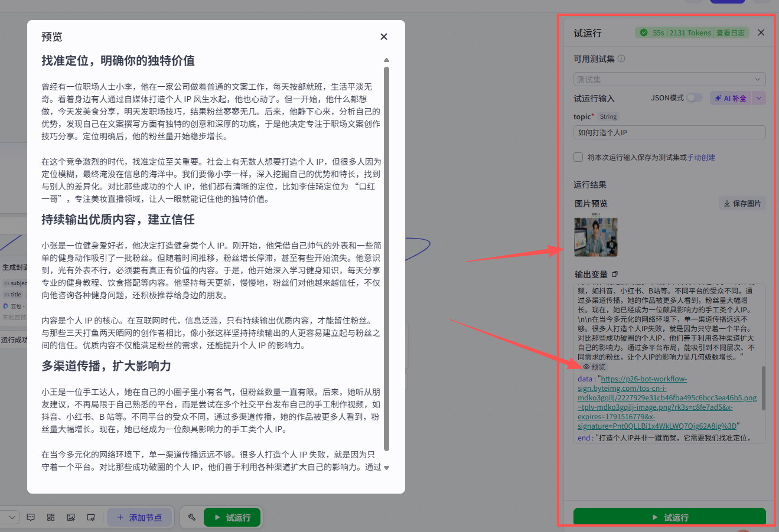Open the 测试集 dropdown
This screenshot has width=779, height=532.
pos(670,79)
